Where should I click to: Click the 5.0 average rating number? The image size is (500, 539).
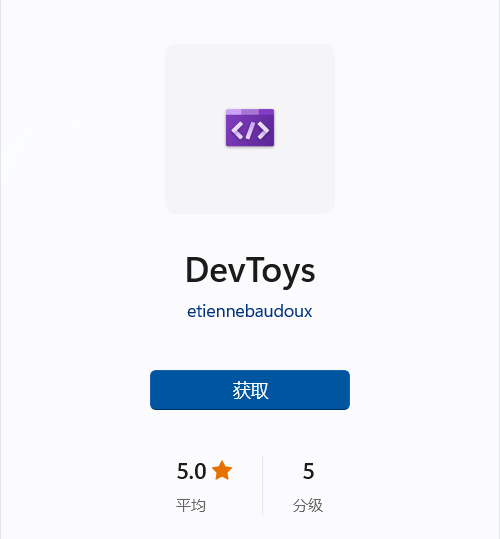coord(191,471)
